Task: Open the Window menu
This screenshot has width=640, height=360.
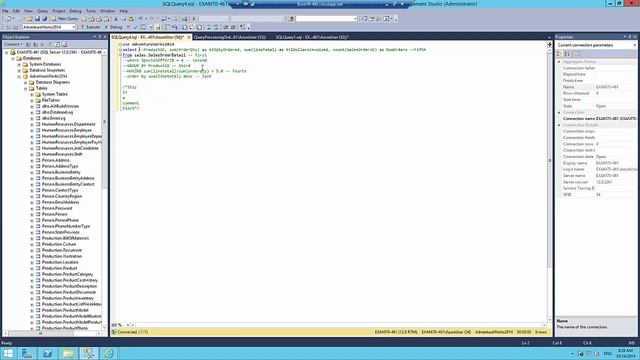Action: pos(108,11)
